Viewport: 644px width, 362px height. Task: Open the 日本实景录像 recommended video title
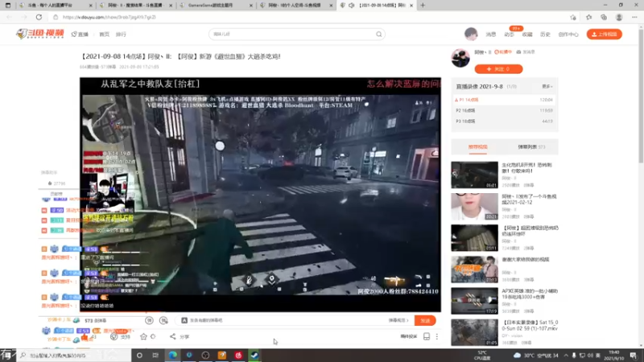[530, 326]
